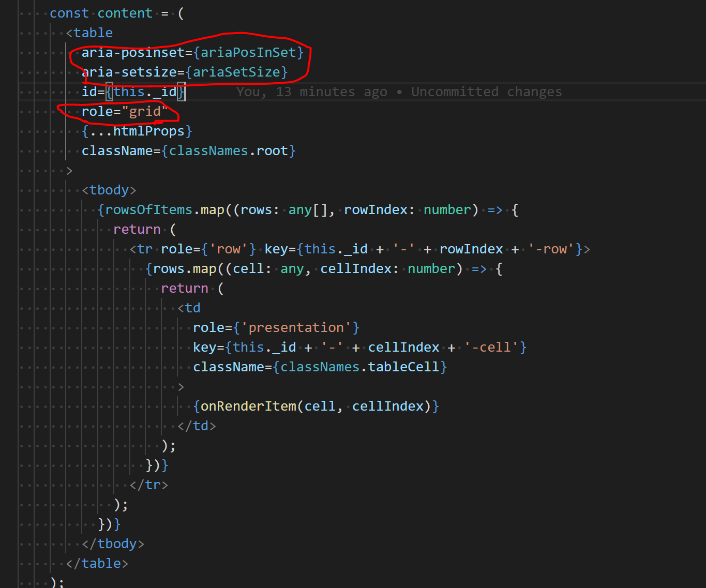Screen dimensions: 706x588
Task: Click the 'Uncommitted changes' blame annotation
Action: pyautogui.click(x=485, y=92)
